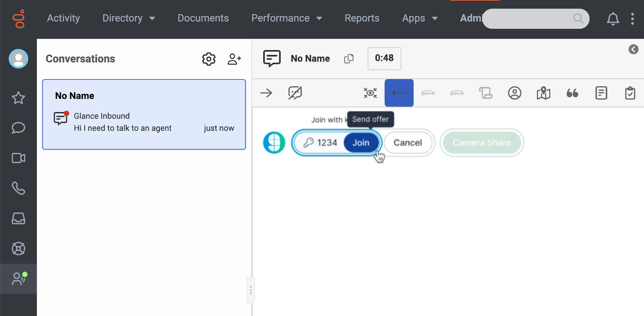Open the profile panel in toolbar
644x316 pixels.
[514, 93]
